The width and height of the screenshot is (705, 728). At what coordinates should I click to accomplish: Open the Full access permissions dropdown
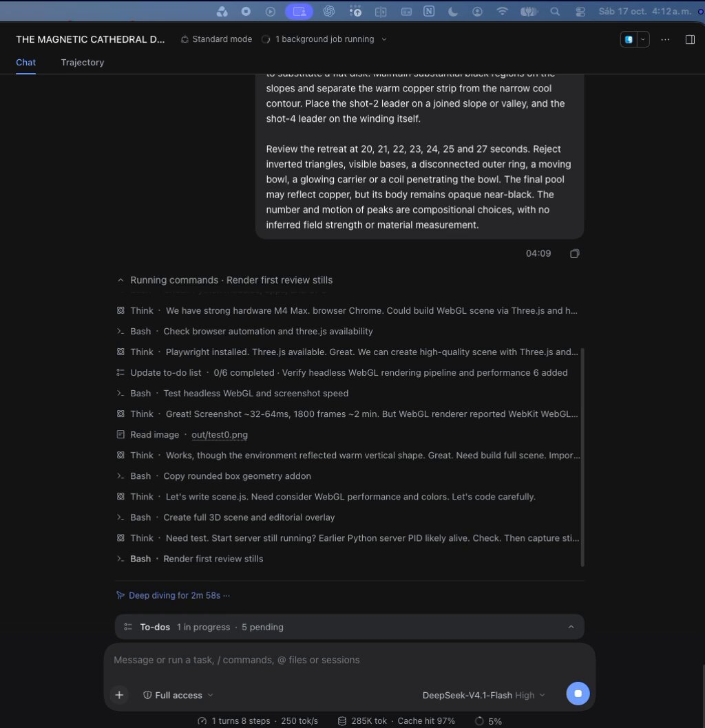[x=178, y=695]
